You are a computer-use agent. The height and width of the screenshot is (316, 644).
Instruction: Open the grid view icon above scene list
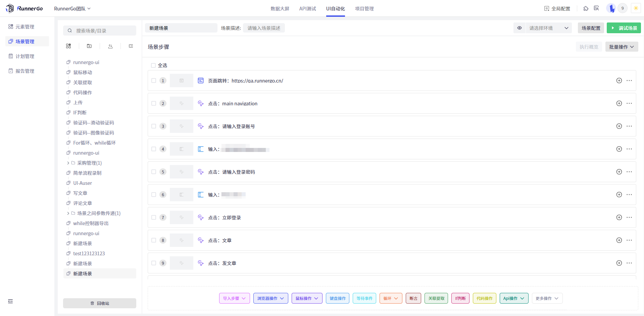tap(68, 46)
